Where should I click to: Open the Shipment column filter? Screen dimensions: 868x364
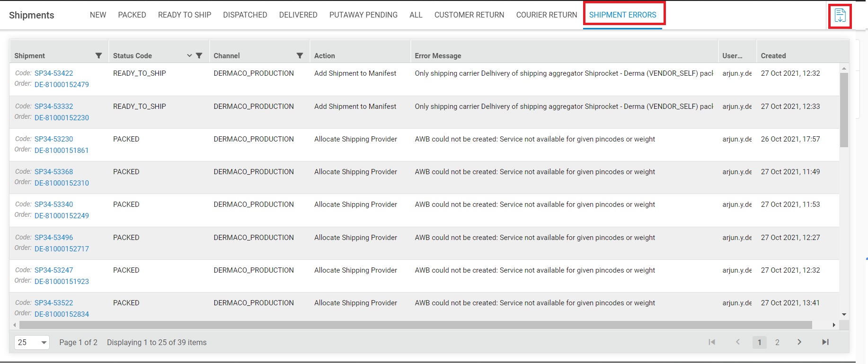tap(98, 56)
